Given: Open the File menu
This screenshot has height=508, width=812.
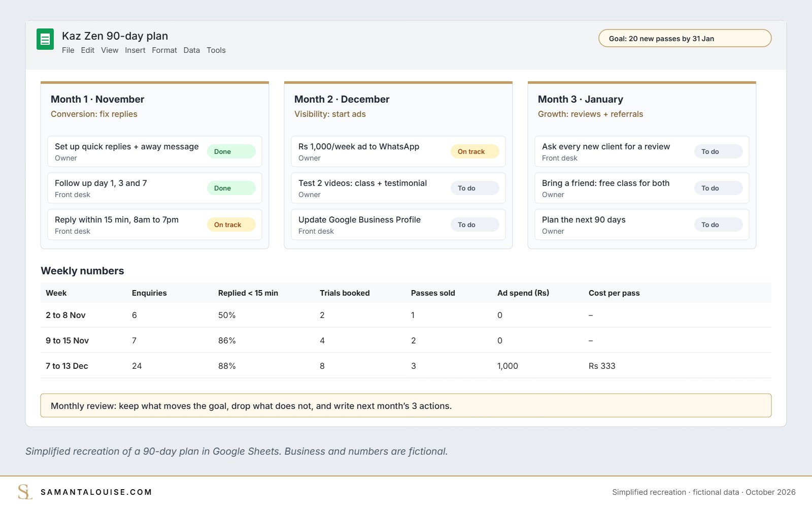Looking at the screenshot, I should click(68, 50).
